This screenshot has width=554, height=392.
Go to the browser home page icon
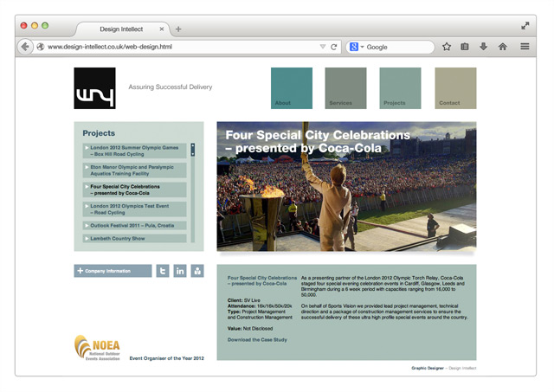(x=502, y=47)
